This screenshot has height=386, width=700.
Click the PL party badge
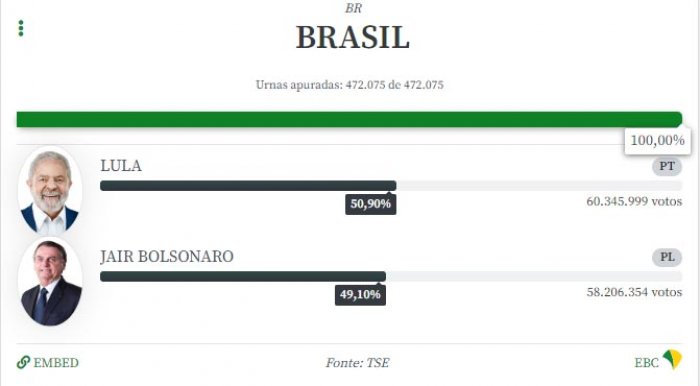[667, 257]
